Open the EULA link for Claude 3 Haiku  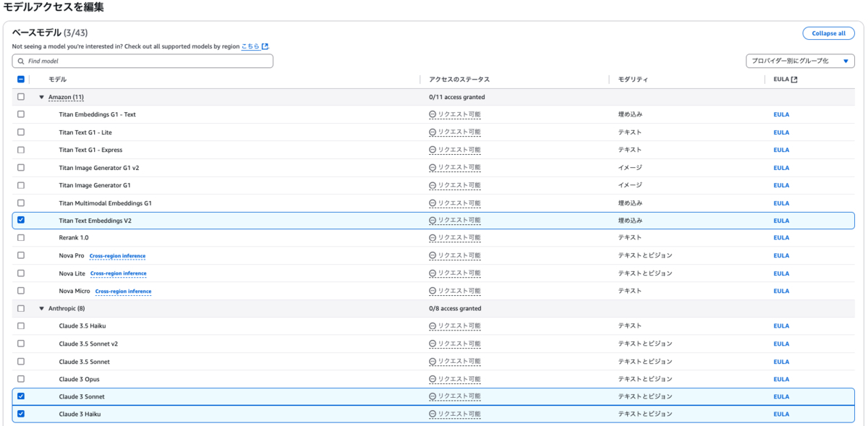[x=781, y=414]
